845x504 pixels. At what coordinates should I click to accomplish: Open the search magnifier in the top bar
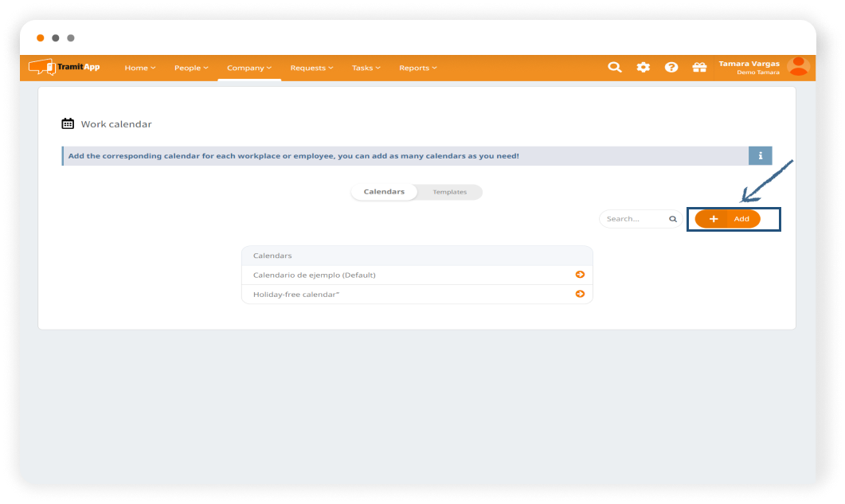[614, 68]
